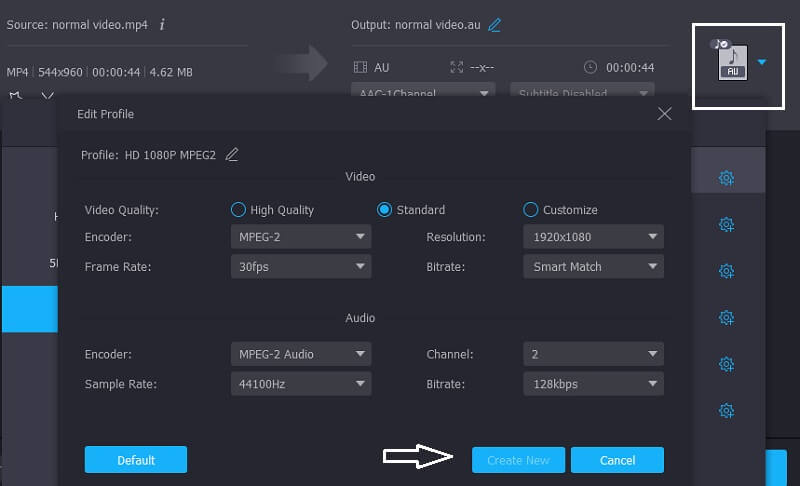800x486 pixels.
Task: Click the Output: normal video.au label
Action: click(415, 24)
